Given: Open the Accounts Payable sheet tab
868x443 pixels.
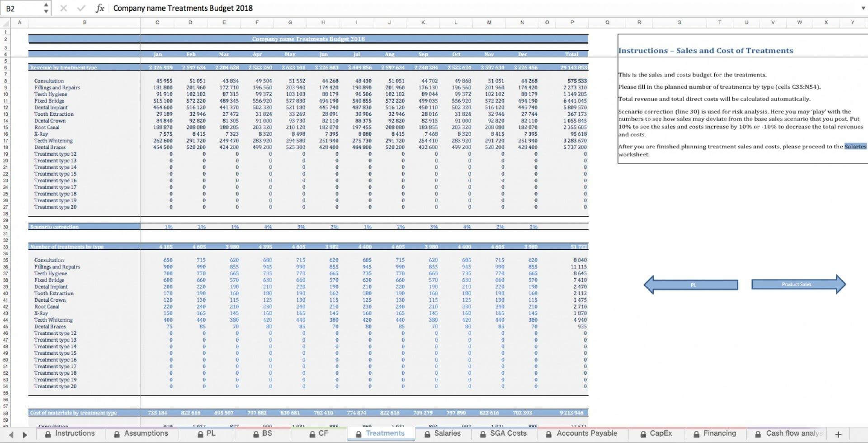Looking at the screenshot, I should 582,433.
